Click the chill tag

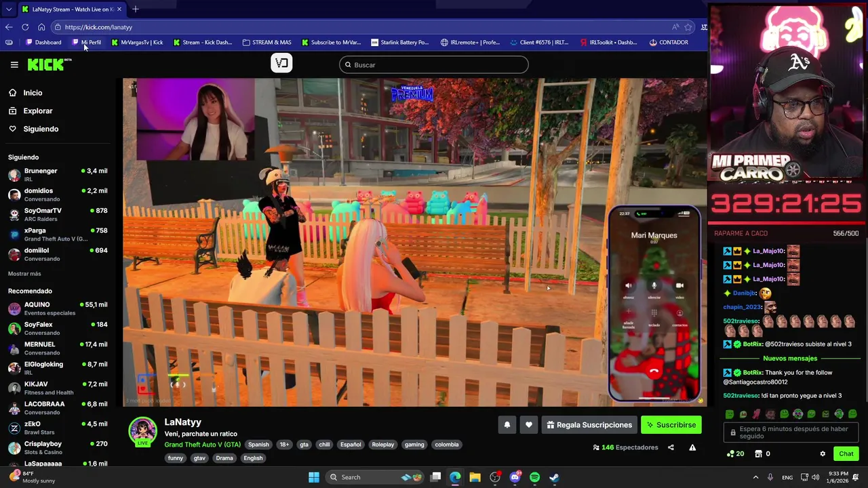coord(324,445)
